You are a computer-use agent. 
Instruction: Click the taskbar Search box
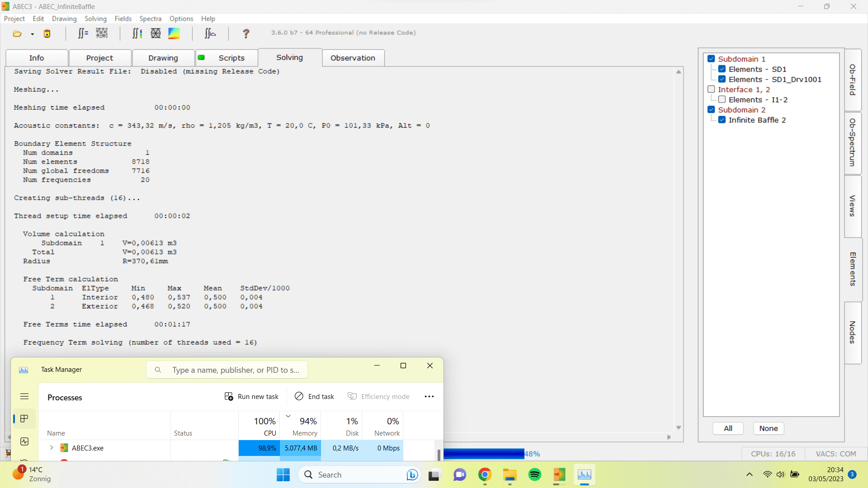[x=359, y=475]
